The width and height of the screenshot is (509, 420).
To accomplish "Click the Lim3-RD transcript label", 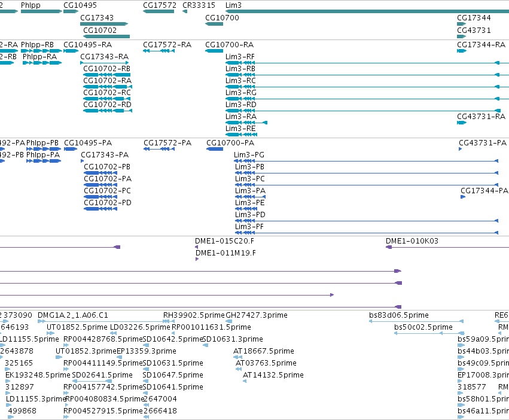I will 241,105.
